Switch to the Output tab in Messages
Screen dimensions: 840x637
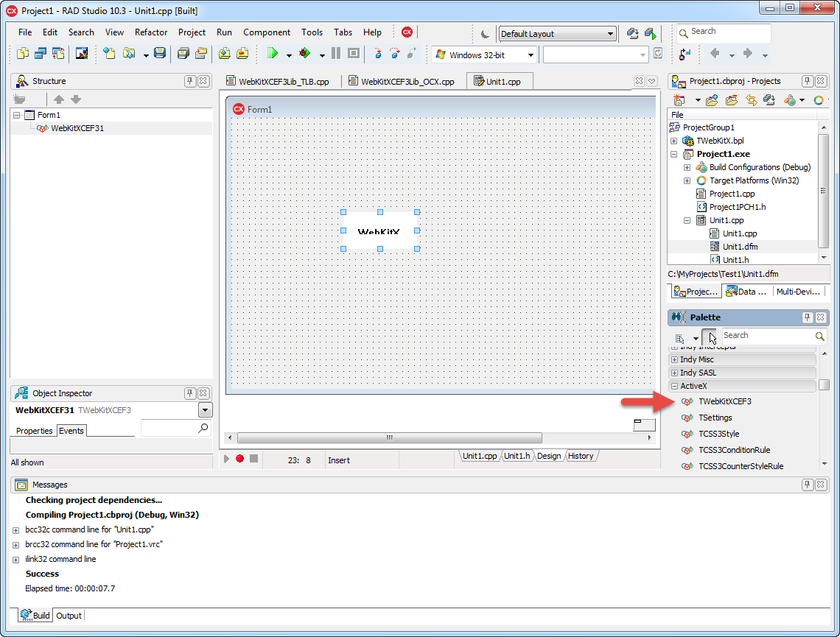tap(69, 616)
